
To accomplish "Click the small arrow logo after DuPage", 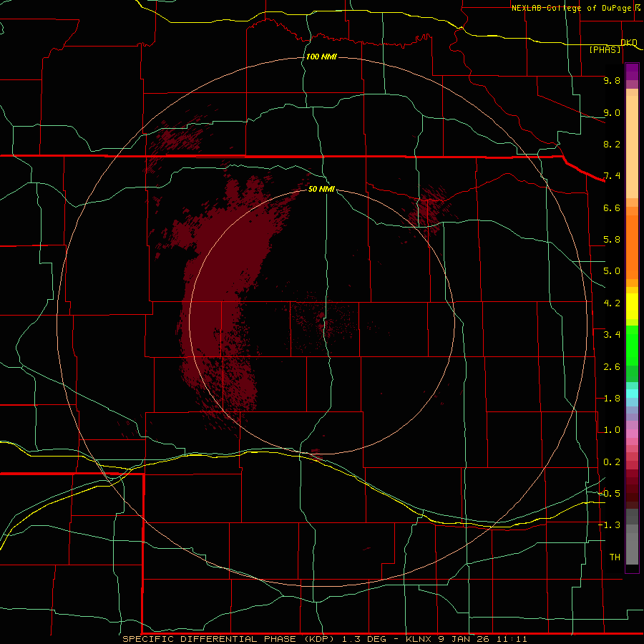I will click(x=638, y=7).
